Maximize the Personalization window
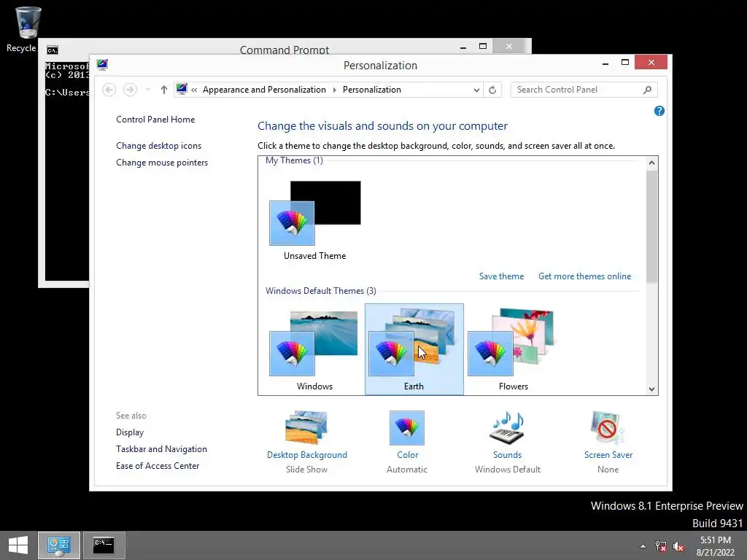This screenshot has height=560, width=747. pyautogui.click(x=625, y=63)
